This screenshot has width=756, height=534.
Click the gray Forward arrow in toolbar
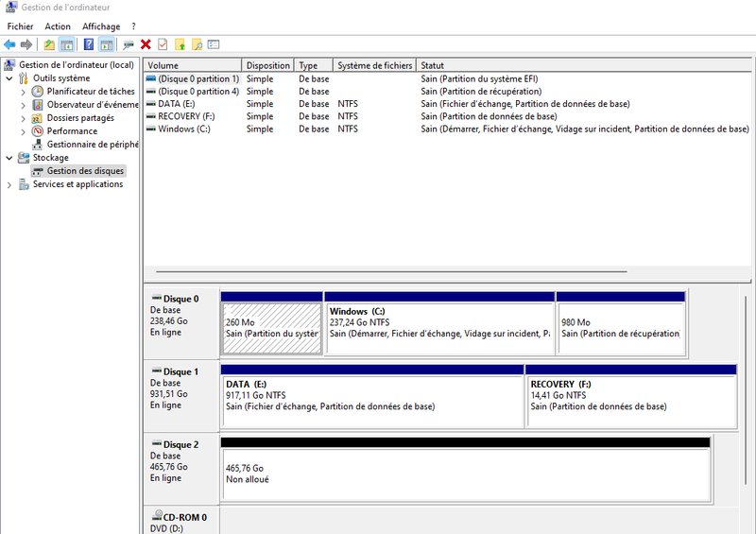coord(26,44)
